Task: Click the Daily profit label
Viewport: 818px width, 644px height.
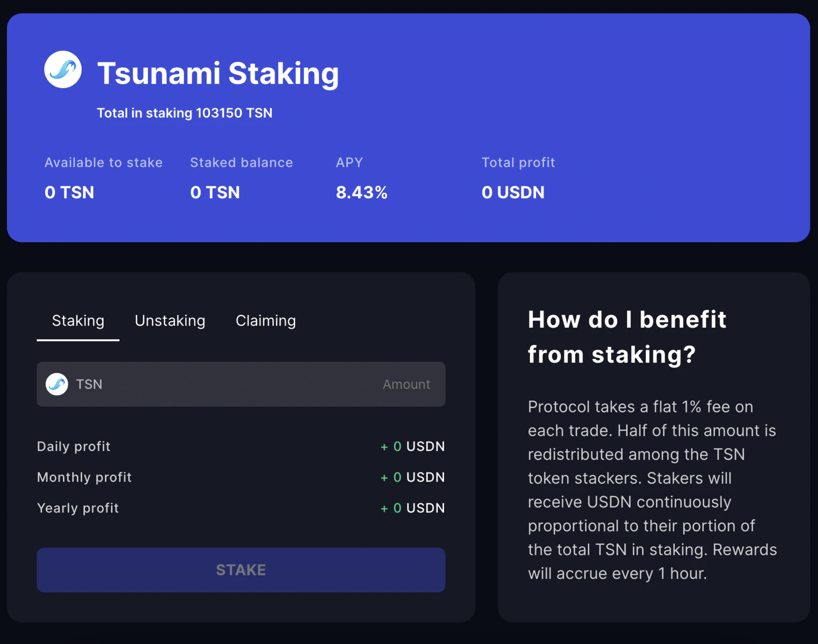Action: (73, 446)
